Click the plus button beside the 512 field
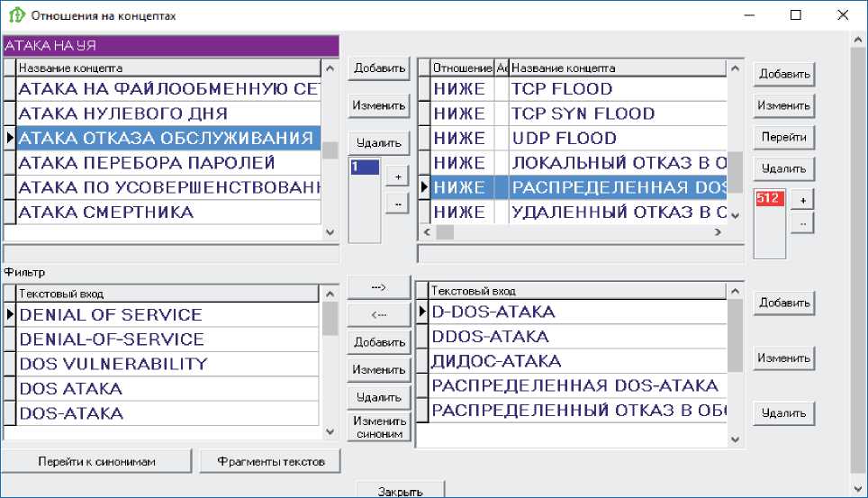This screenshot has height=498, width=868. (802, 198)
